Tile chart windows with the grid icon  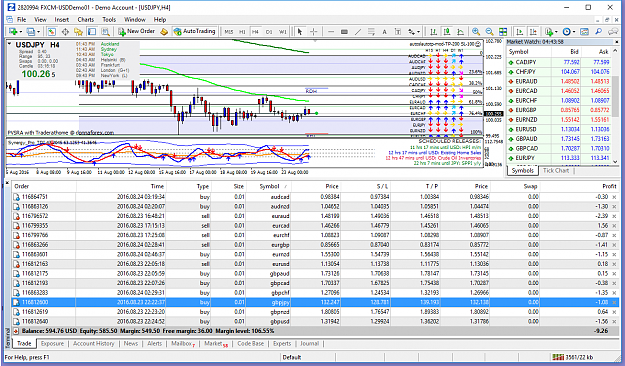point(503,31)
